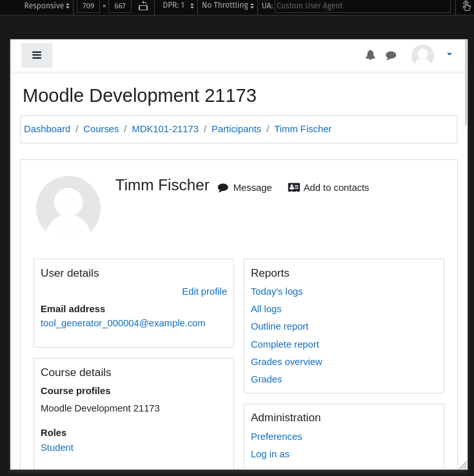This screenshot has width=474, height=476.
Task: Click the Email address label
Action: (73, 309)
